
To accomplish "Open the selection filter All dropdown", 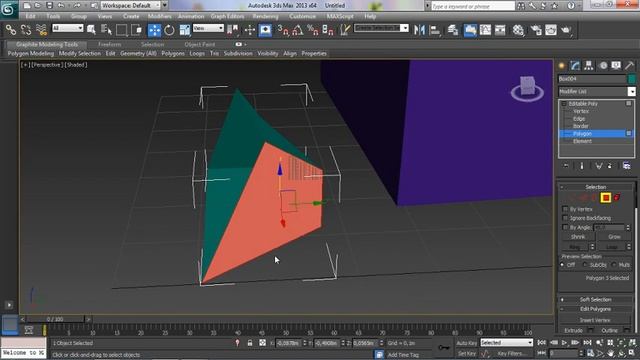I will click(67, 28).
